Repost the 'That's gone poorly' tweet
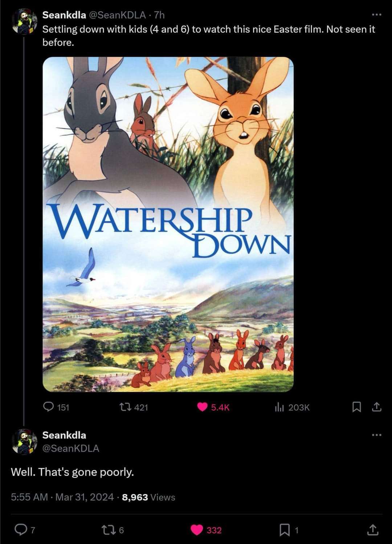Image resolution: width=392 pixels, height=544 pixels. [108, 530]
